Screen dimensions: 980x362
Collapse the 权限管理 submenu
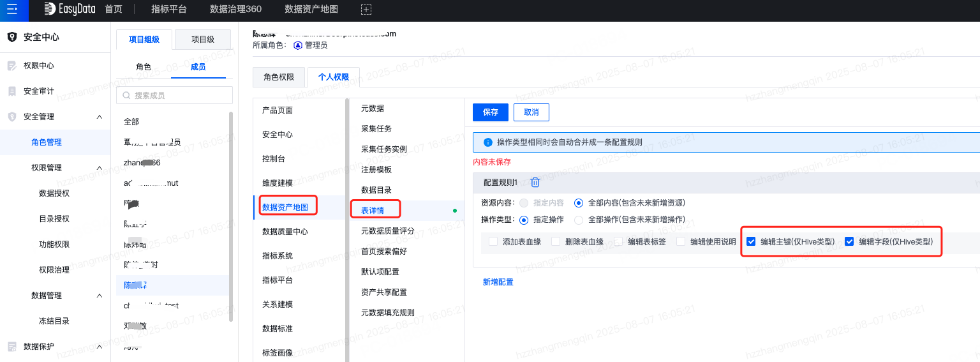99,168
